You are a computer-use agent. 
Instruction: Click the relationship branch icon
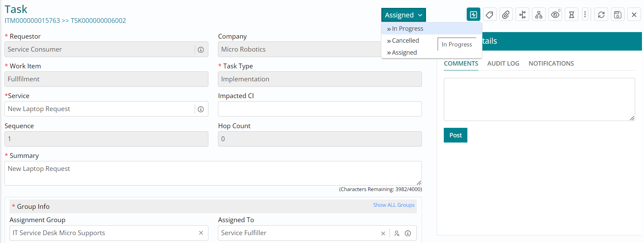(x=522, y=15)
